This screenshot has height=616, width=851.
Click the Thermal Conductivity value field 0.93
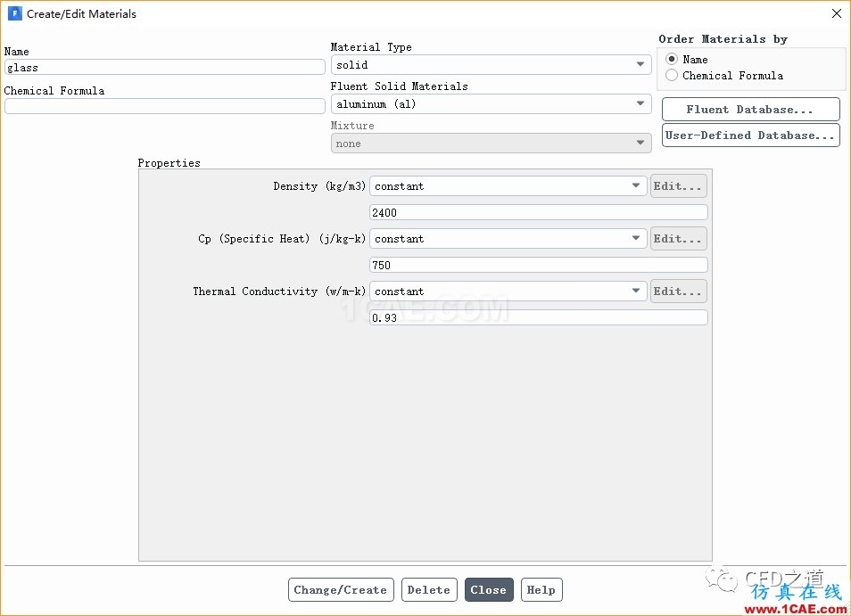(539, 317)
